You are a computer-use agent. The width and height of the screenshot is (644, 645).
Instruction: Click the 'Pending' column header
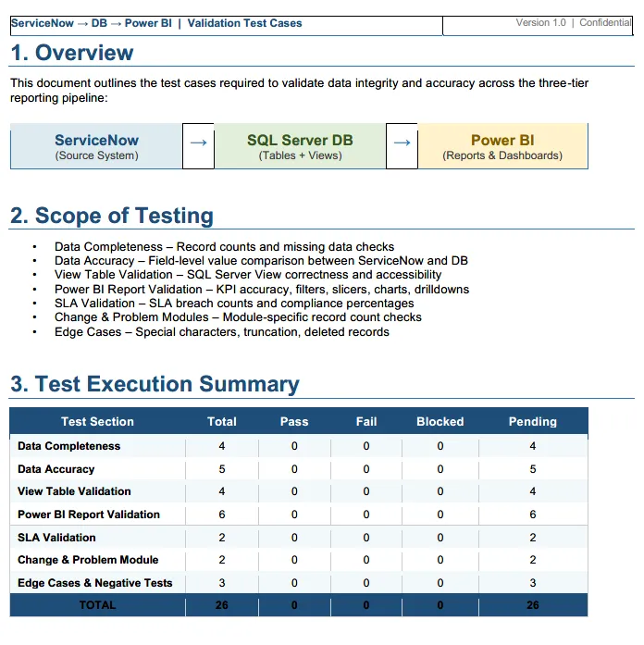[x=533, y=422]
